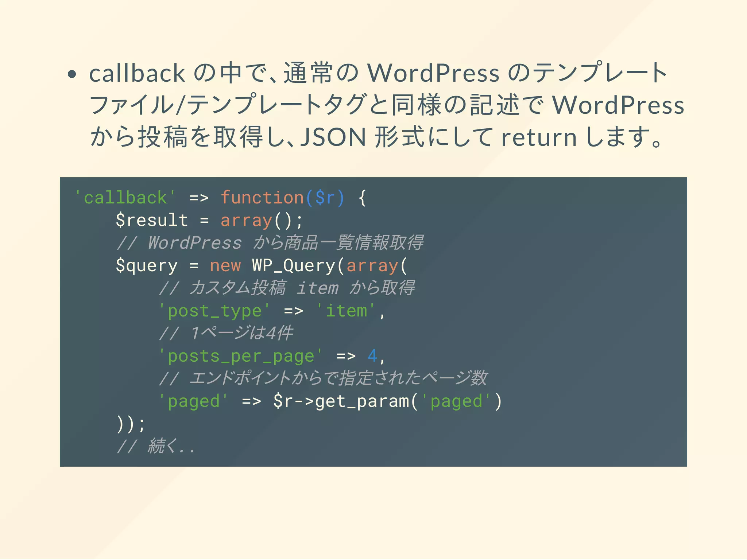This screenshot has width=747, height=560.
Task: Click the bullet text line starting 'callback の中で'
Action: pyautogui.click(x=379, y=73)
